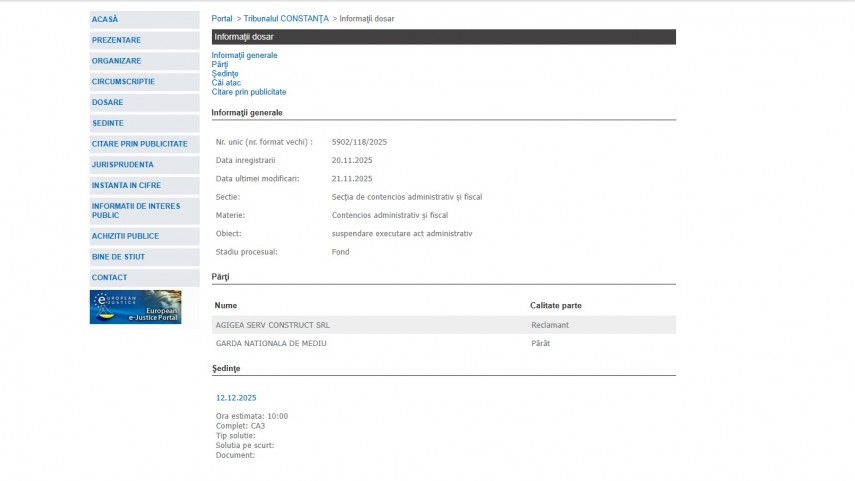Jump to Căi atac anchor link
The height and width of the screenshot is (481, 855).
click(x=226, y=83)
